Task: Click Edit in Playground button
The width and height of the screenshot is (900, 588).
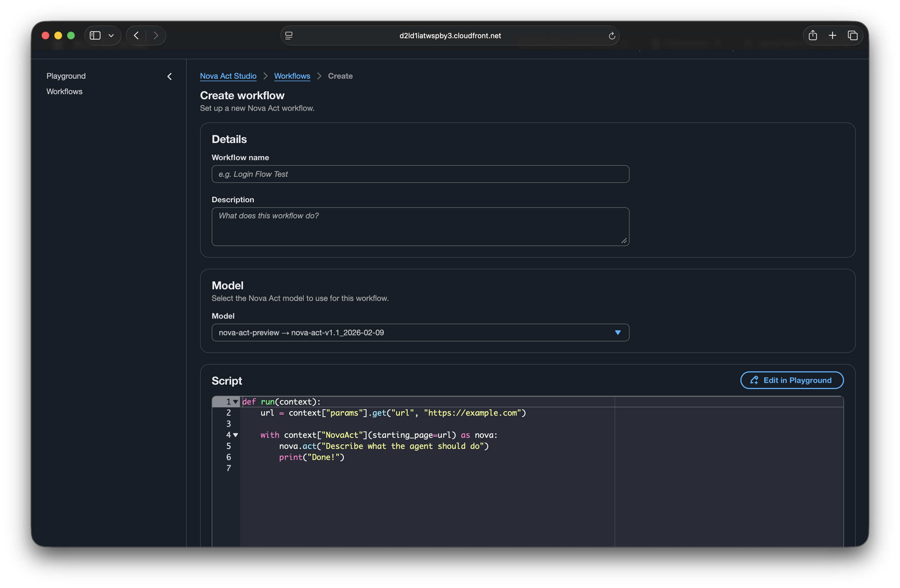Action: point(792,380)
